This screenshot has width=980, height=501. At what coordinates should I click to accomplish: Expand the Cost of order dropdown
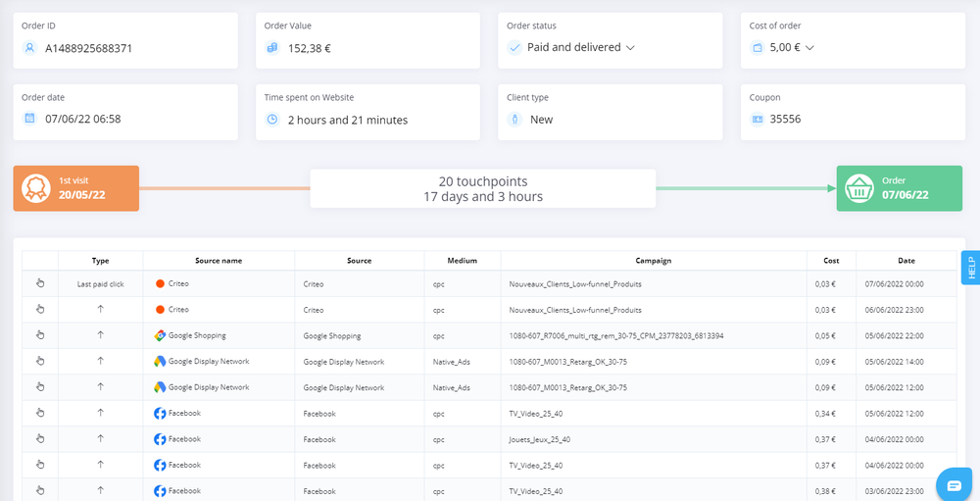point(809,47)
